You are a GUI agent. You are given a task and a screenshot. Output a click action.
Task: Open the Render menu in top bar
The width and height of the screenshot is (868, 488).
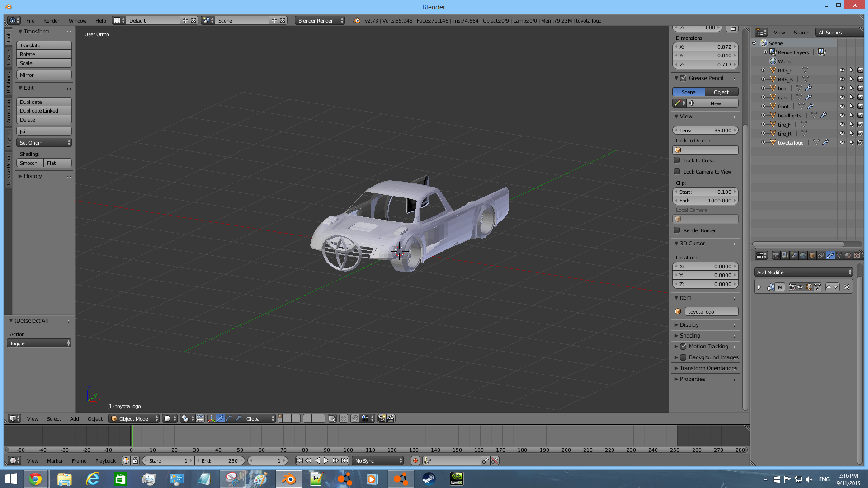tap(51, 20)
